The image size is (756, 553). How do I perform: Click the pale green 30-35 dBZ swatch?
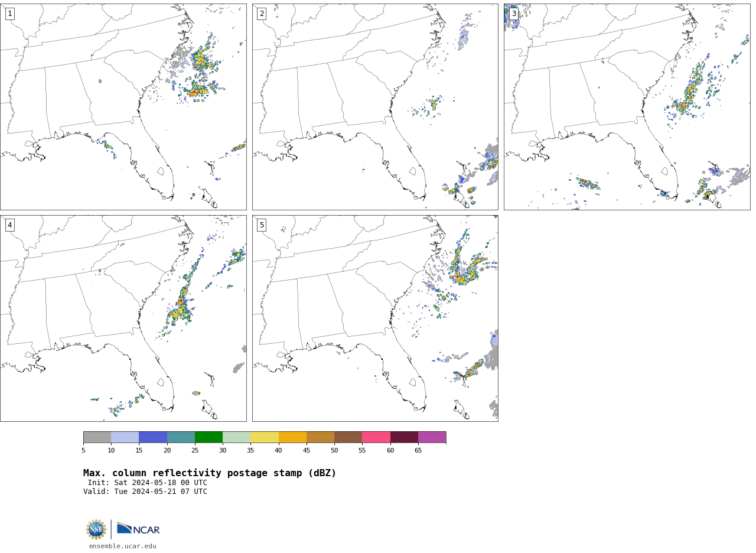pyautogui.click(x=237, y=437)
